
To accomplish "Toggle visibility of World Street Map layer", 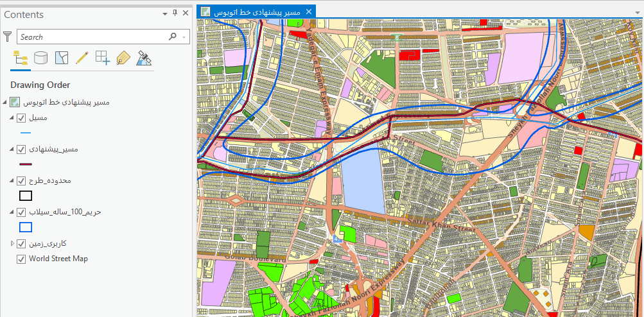I will tap(21, 259).
